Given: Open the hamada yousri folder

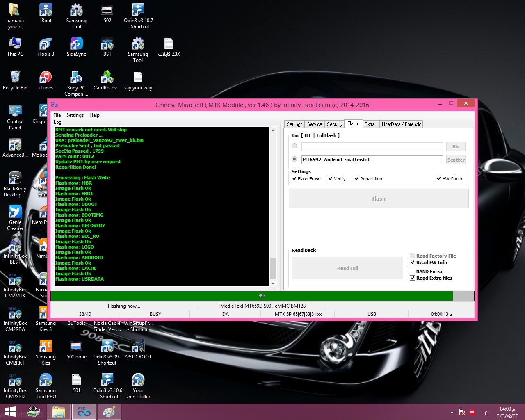Looking at the screenshot, I should 15,16.
